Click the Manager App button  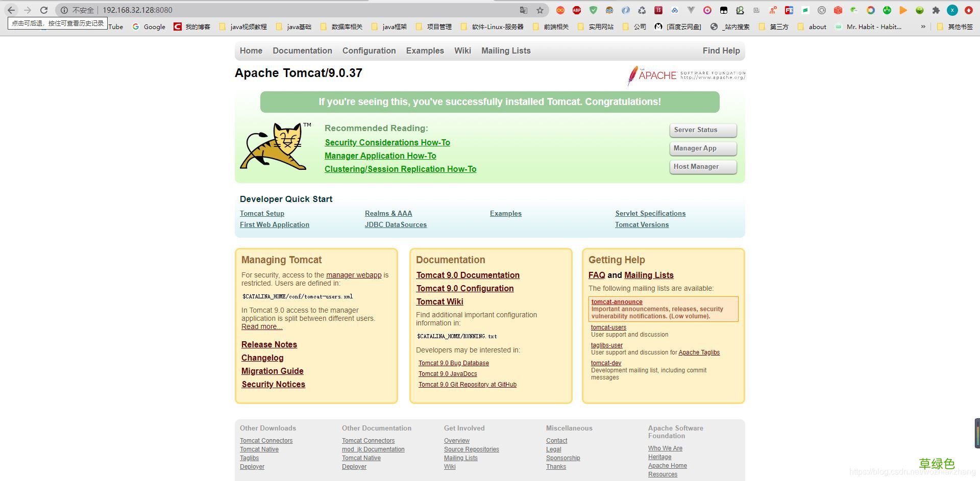tap(703, 148)
